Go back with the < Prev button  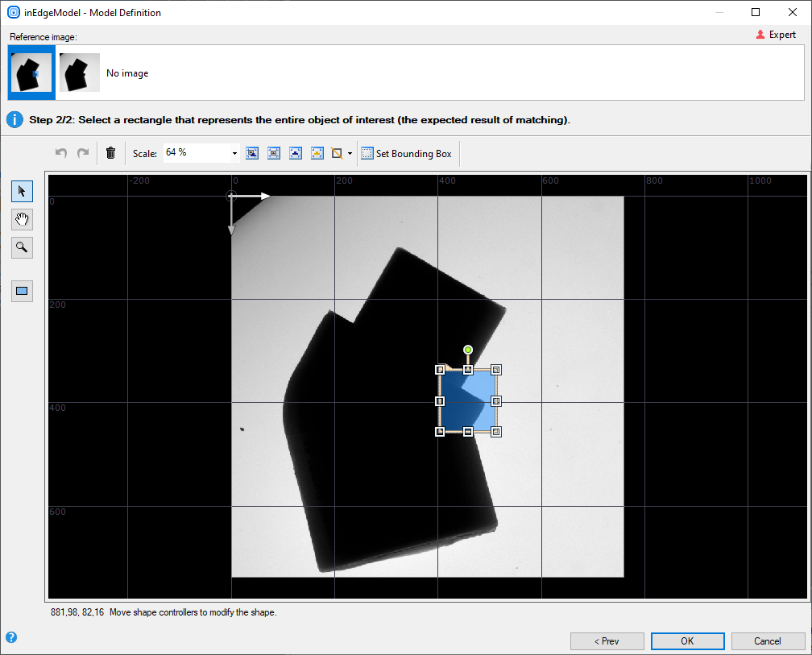tap(607, 641)
